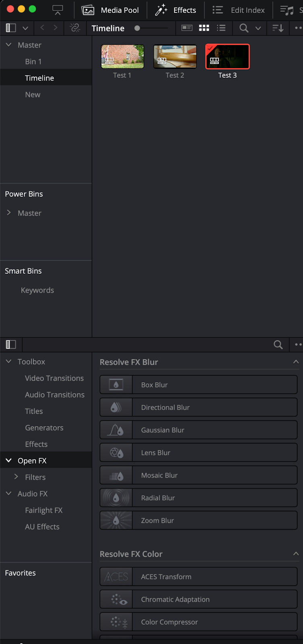Click the thumbnail zoom slider next to Timeline
The height and width of the screenshot is (644, 303).
point(137,28)
